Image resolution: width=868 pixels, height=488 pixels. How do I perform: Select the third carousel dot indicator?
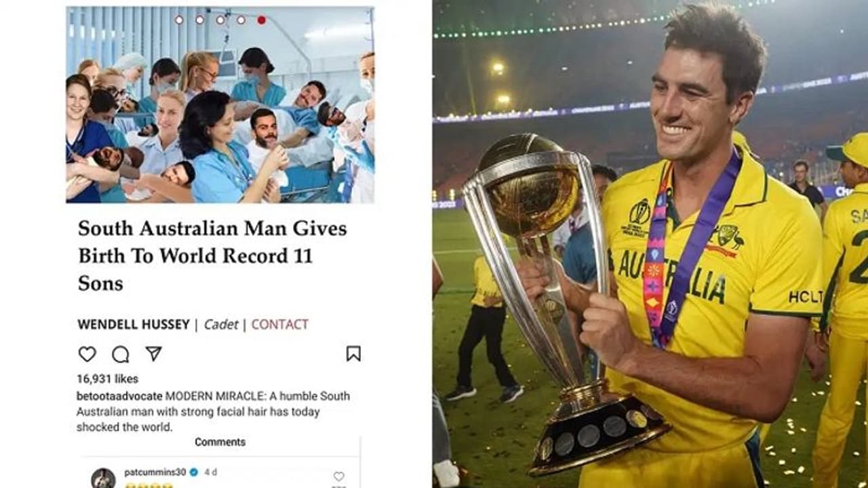220,20
